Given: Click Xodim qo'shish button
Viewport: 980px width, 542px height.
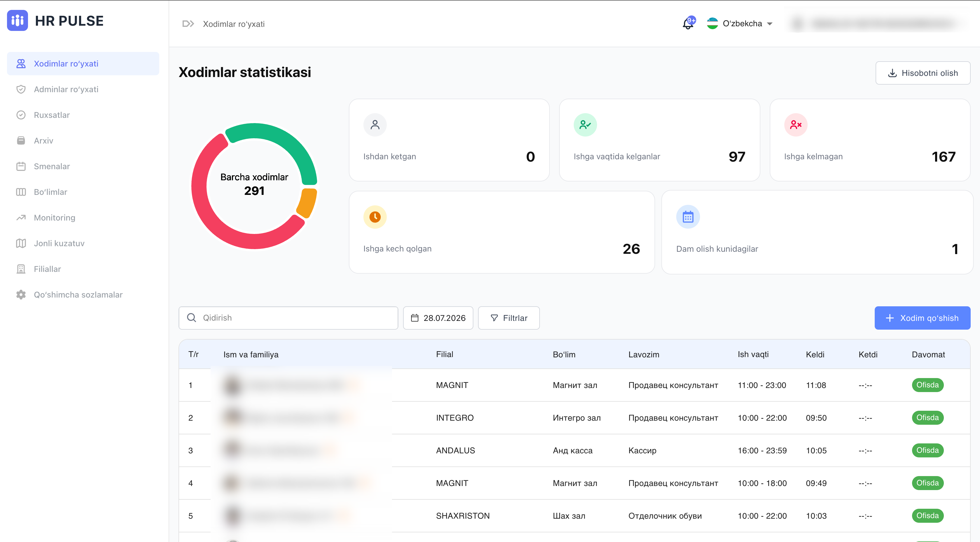Looking at the screenshot, I should pos(922,318).
